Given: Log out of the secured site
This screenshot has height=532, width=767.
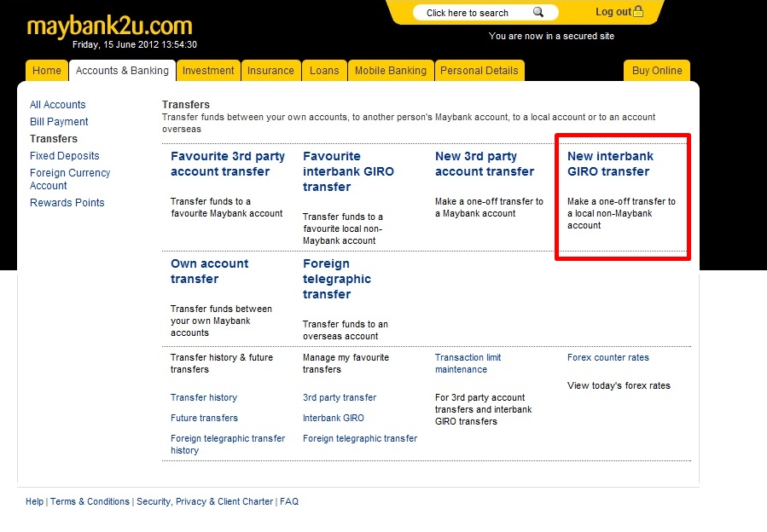Looking at the screenshot, I should [613, 12].
